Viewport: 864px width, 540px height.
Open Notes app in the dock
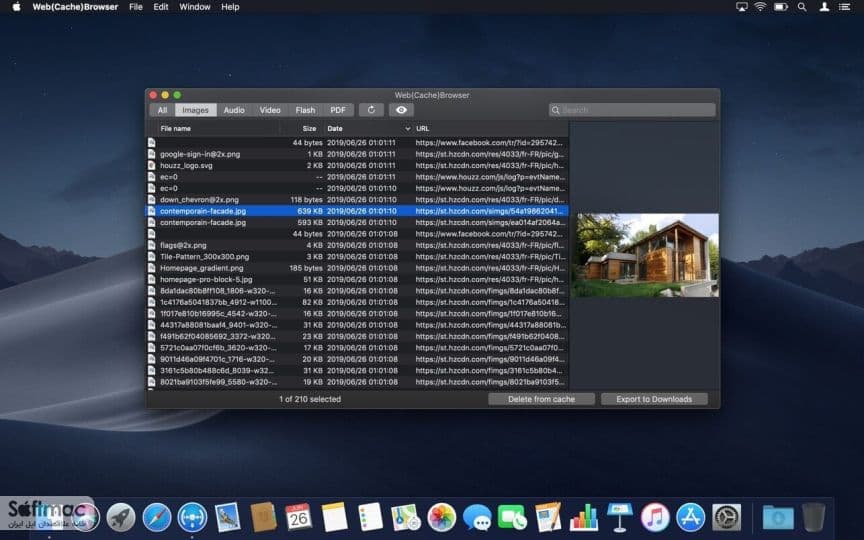tap(334, 517)
